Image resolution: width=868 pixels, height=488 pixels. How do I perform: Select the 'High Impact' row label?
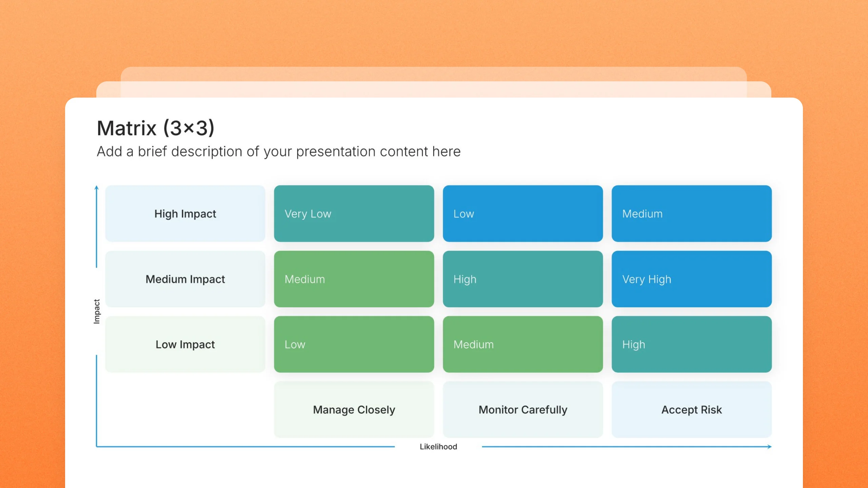coord(185,213)
